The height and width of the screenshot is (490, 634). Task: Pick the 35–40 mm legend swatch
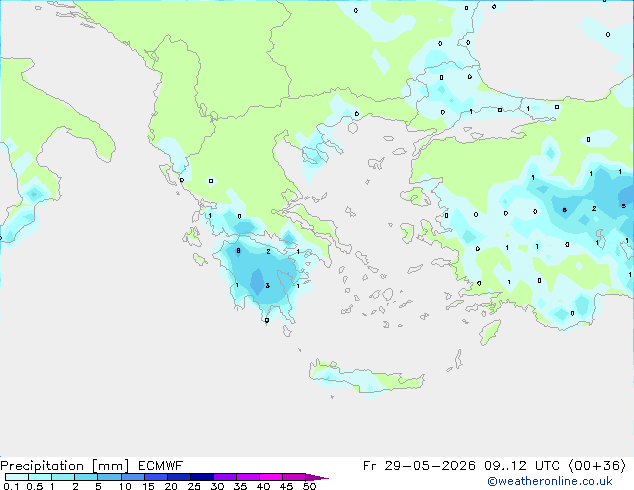pos(248,477)
